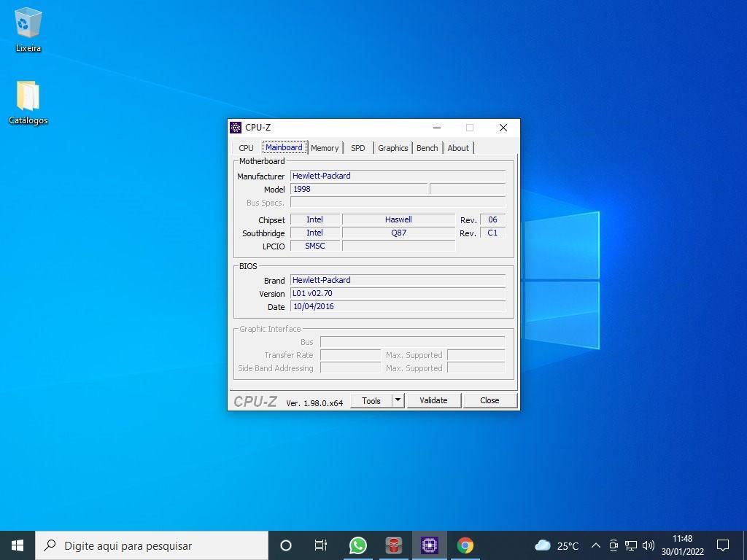Click the Chipset vendor Intel field
747x560 pixels.
(315, 219)
